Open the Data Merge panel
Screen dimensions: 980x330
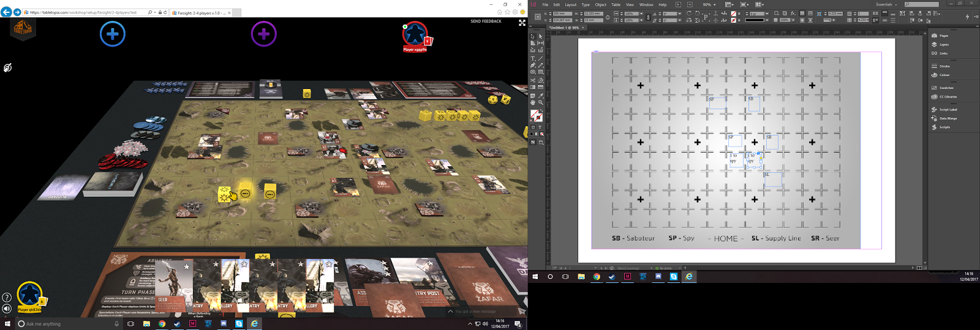944,118
